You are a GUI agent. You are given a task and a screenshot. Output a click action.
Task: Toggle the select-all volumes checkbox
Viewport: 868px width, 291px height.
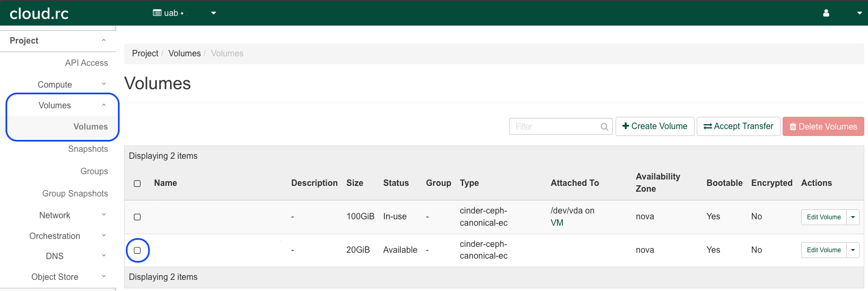pyautogui.click(x=137, y=183)
